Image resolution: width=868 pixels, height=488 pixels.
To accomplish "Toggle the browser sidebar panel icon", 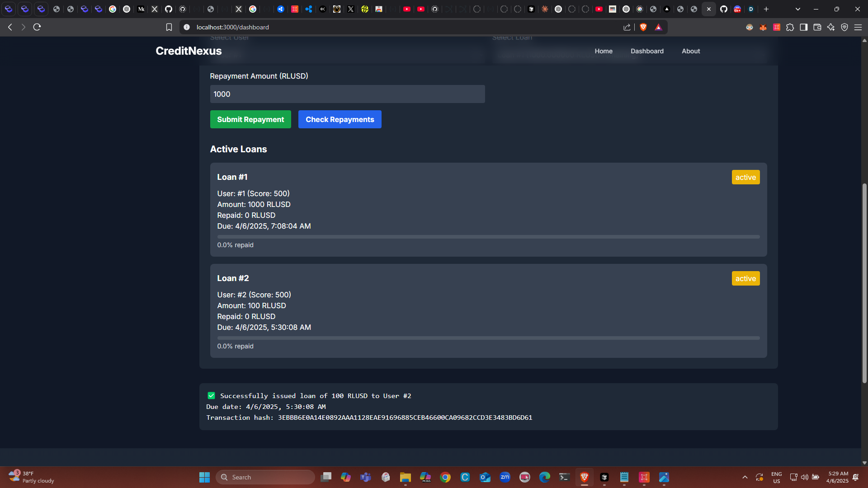I will tap(804, 27).
